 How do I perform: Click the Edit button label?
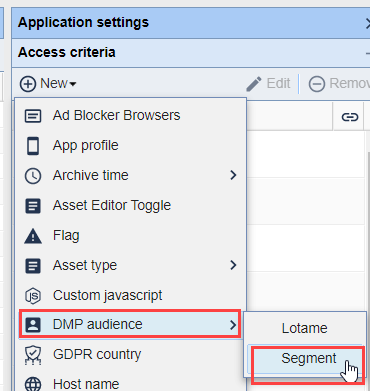[x=278, y=83]
